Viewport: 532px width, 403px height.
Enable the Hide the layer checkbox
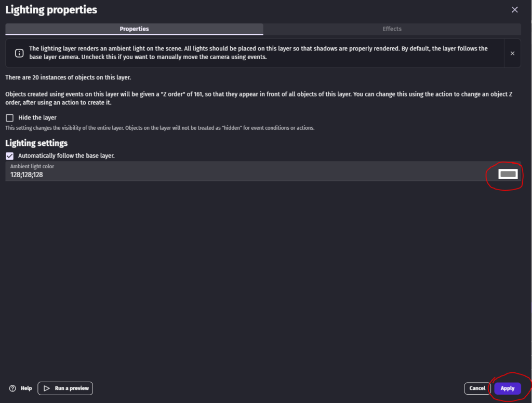[x=9, y=118]
